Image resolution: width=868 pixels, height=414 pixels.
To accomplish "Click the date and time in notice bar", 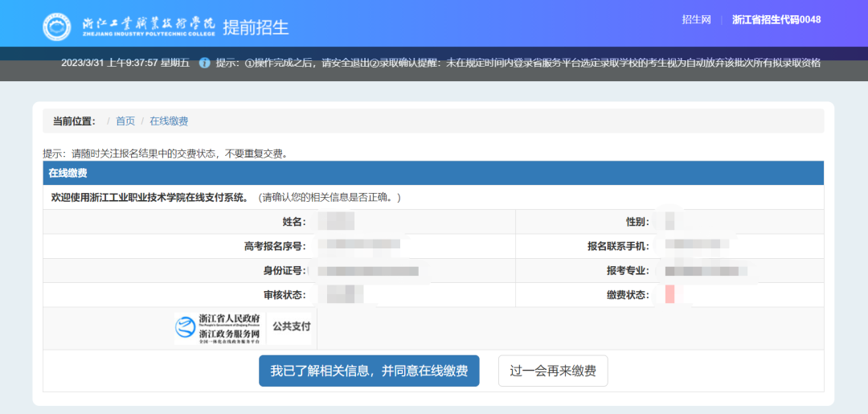I will click(125, 63).
